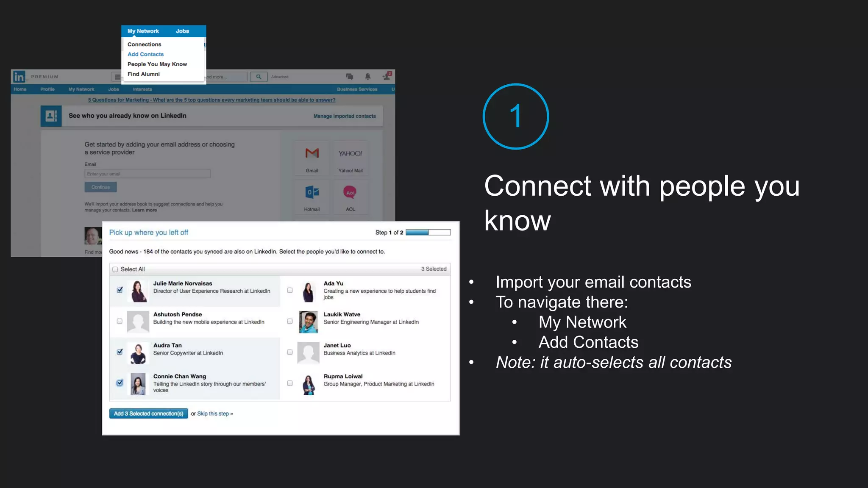Click Connie Chan Wang profile photo
The height and width of the screenshot is (488, 868).
pyautogui.click(x=138, y=384)
